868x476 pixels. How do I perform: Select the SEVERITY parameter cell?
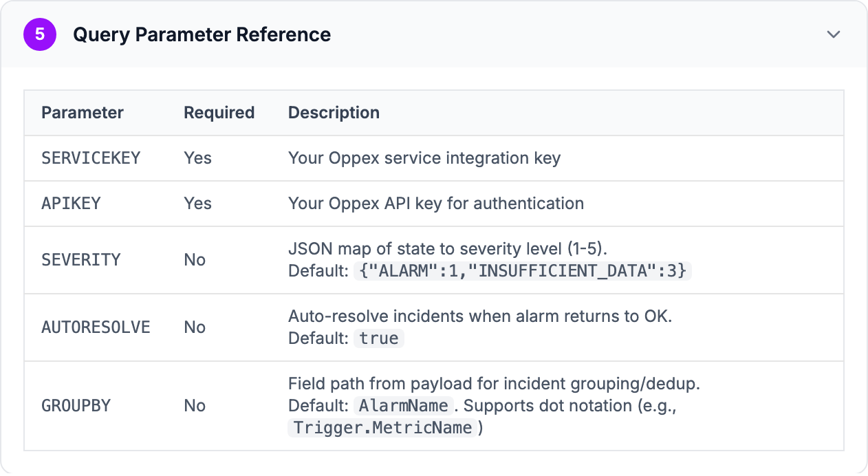pyautogui.click(x=80, y=260)
